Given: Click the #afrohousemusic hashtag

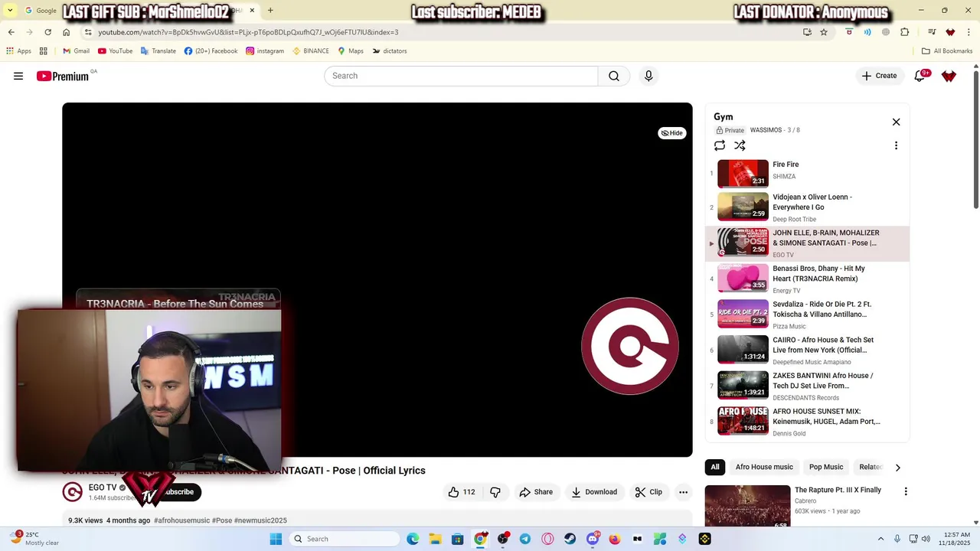Looking at the screenshot, I should pyautogui.click(x=181, y=520).
